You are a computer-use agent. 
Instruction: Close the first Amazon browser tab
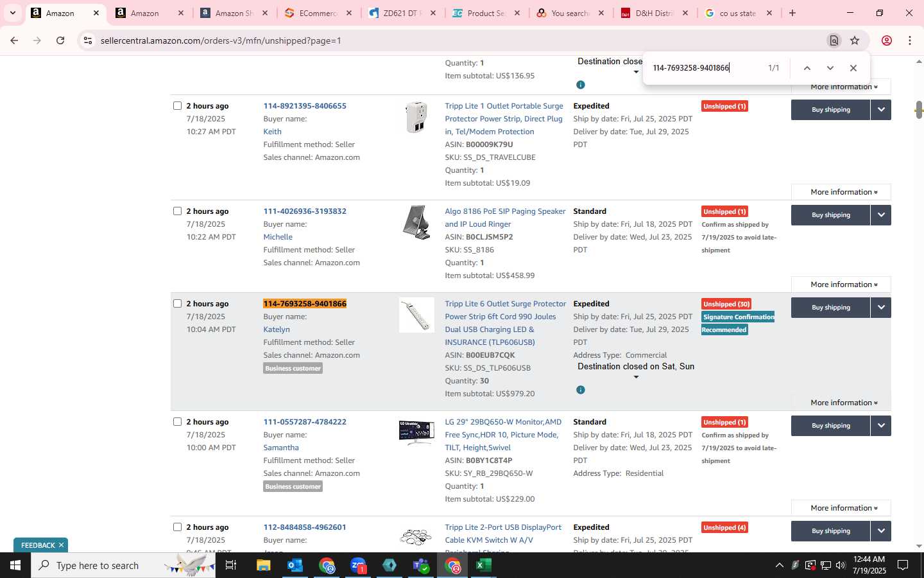coord(96,13)
